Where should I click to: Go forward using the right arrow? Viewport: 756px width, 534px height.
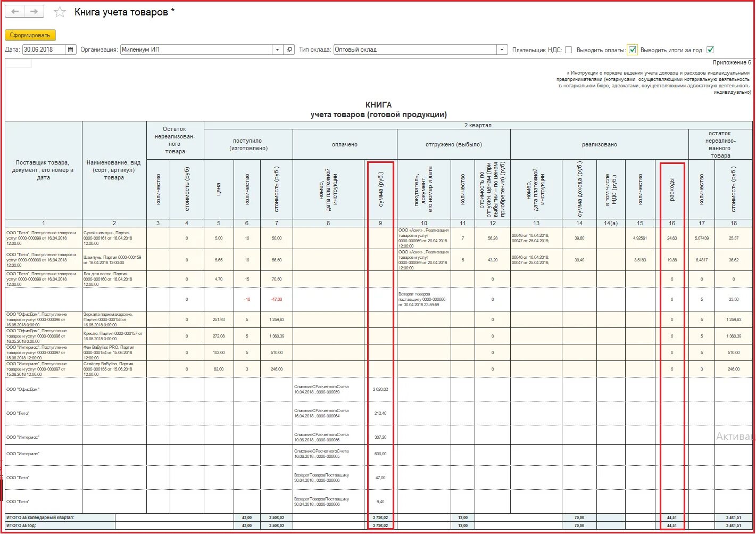34,12
